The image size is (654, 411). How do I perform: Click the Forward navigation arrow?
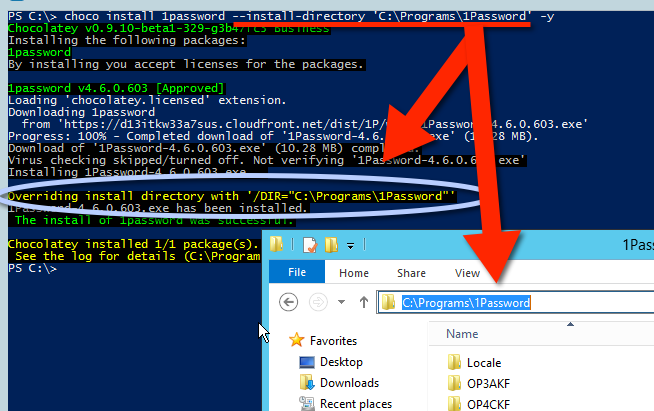click(x=317, y=302)
